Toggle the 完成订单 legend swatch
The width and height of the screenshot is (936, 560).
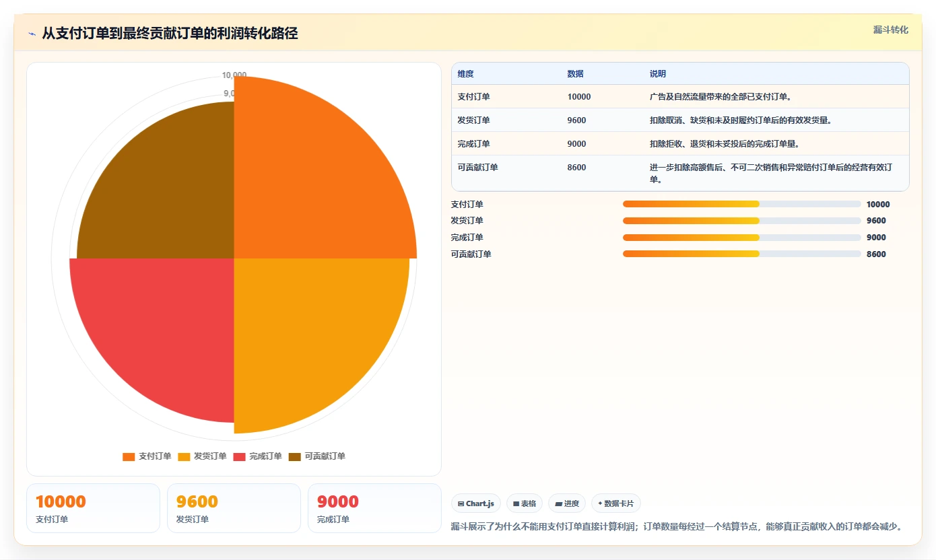[x=240, y=457]
